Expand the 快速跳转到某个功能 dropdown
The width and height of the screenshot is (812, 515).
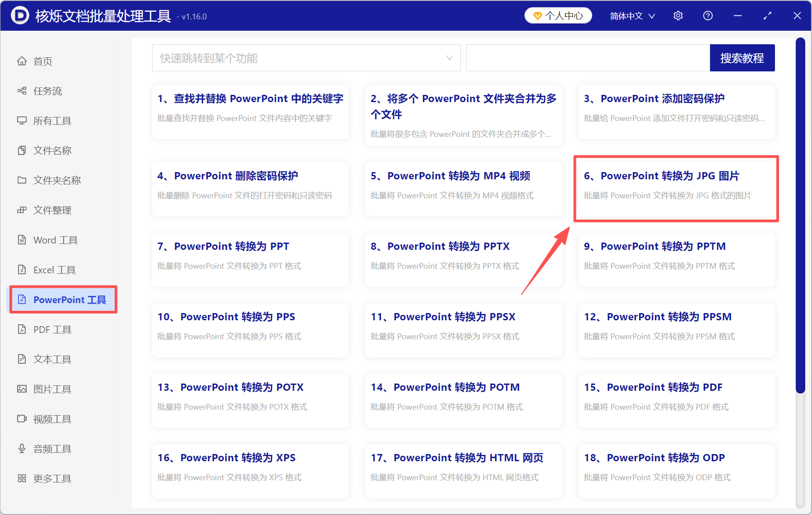(449, 58)
